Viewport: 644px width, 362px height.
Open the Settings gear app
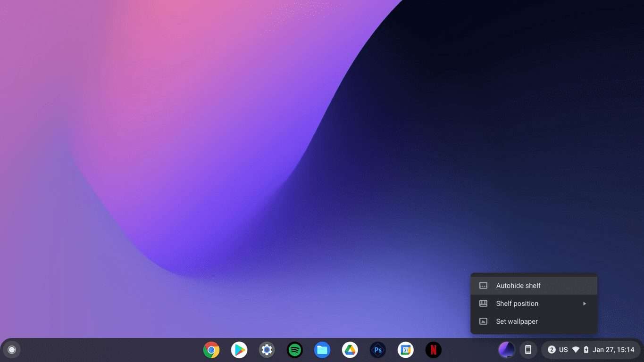(267, 350)
